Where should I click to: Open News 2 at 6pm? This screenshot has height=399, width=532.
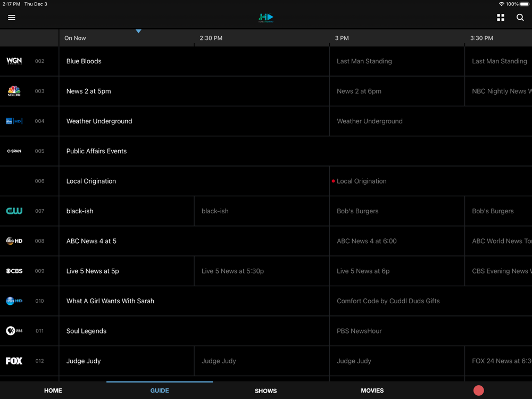397,91
